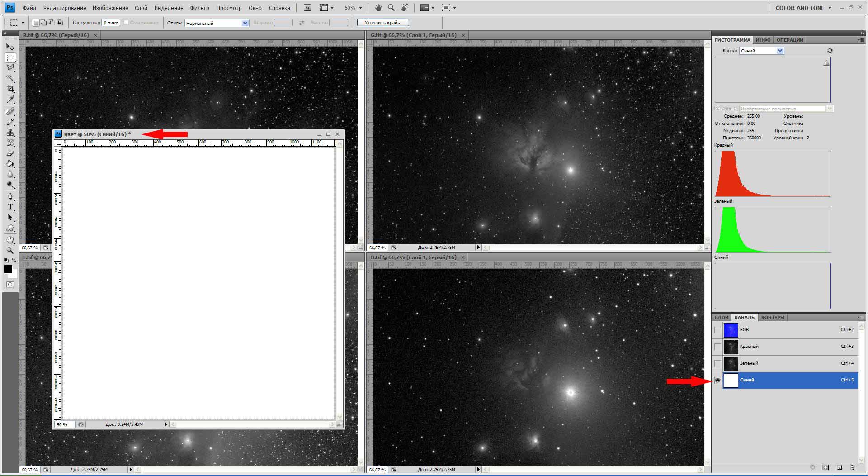Toggle visibility of the RGB channel
868x476 pixels.
(717, 330)
